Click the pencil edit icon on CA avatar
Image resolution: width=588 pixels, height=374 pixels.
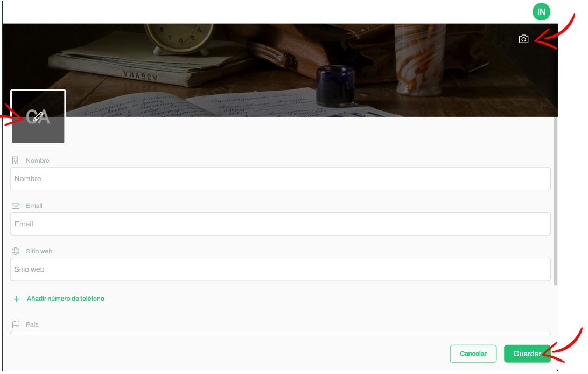[38, 117]
